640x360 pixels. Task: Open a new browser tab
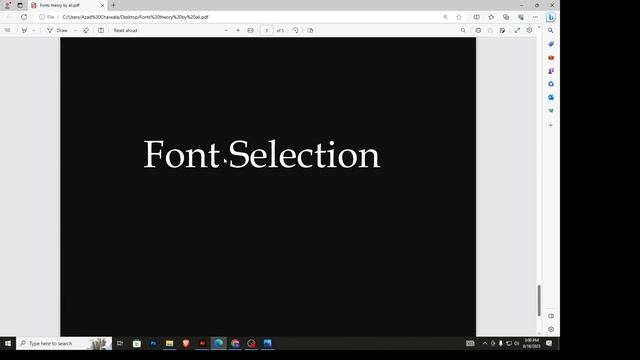[x=113, y=5]
